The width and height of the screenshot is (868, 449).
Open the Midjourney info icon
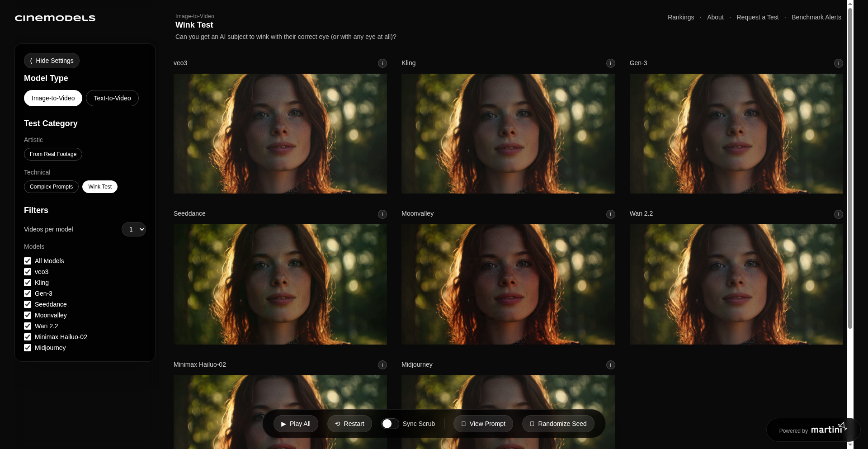(610, 365)
